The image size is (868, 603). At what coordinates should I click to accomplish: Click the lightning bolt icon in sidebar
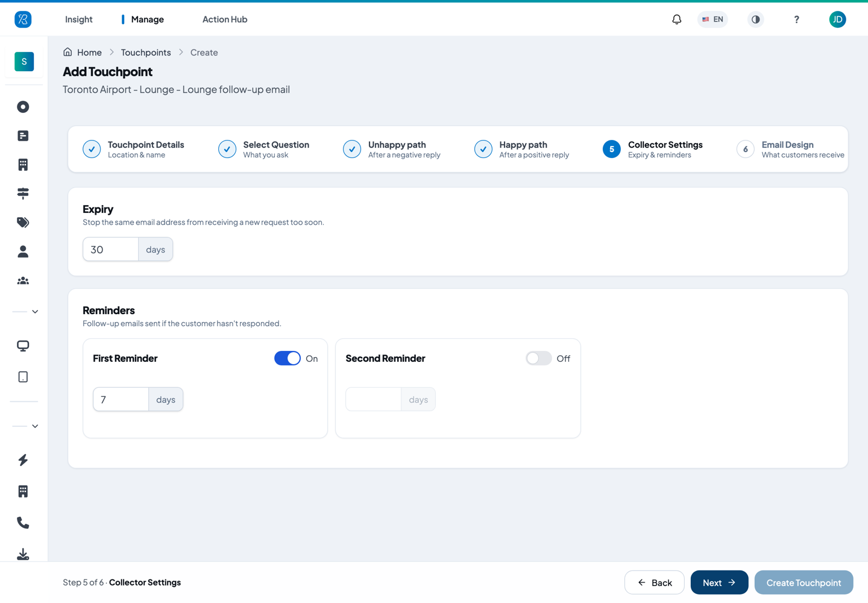point(23,460)
